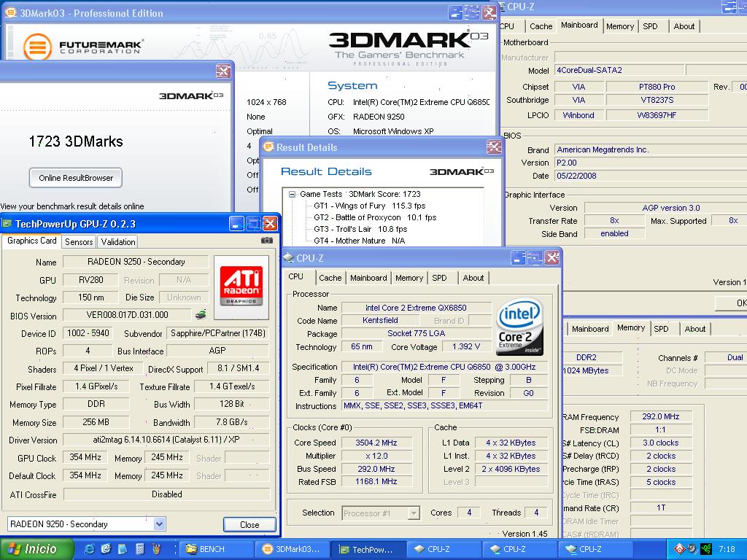
Task: Select the GT3 - Troll's Lair result row
Action: [360, 229]
